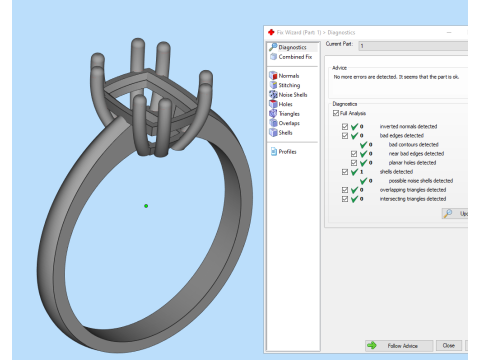The image size is (480, 360).
Task: Toggle inverted normals detected checkbox
Action: point(345,127)
